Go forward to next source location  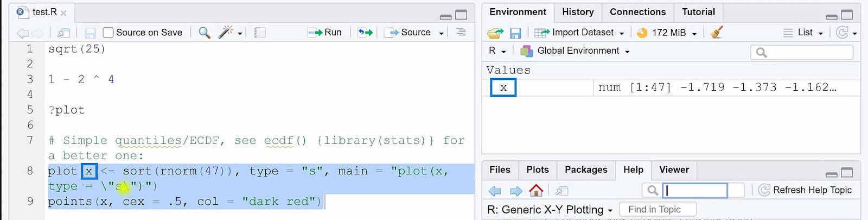(37, 33)
